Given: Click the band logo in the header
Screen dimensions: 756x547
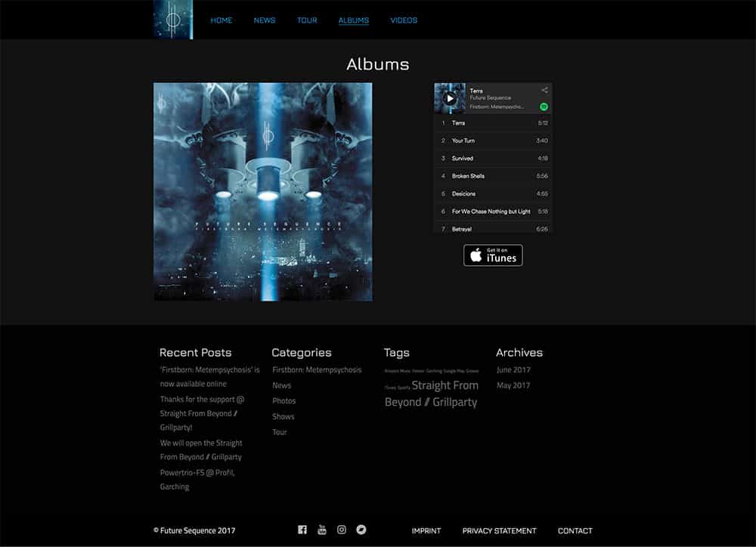Looking at the screenshot, I should pyautogui.click(x=173, y=20).
